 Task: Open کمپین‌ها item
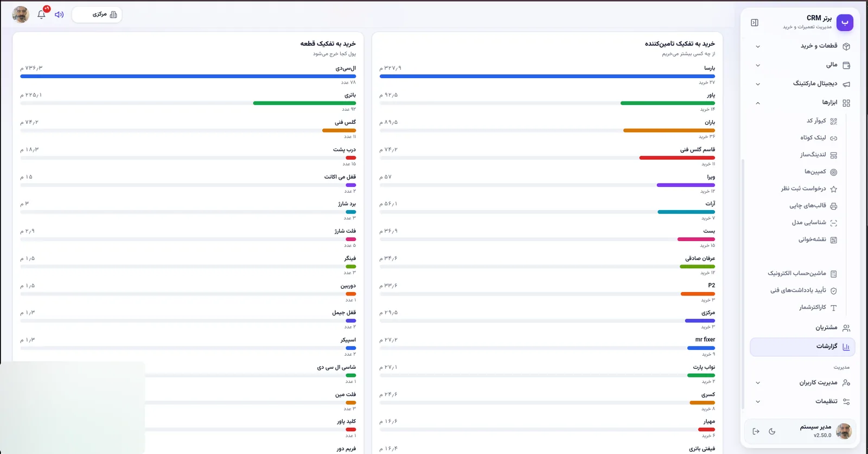820,172
